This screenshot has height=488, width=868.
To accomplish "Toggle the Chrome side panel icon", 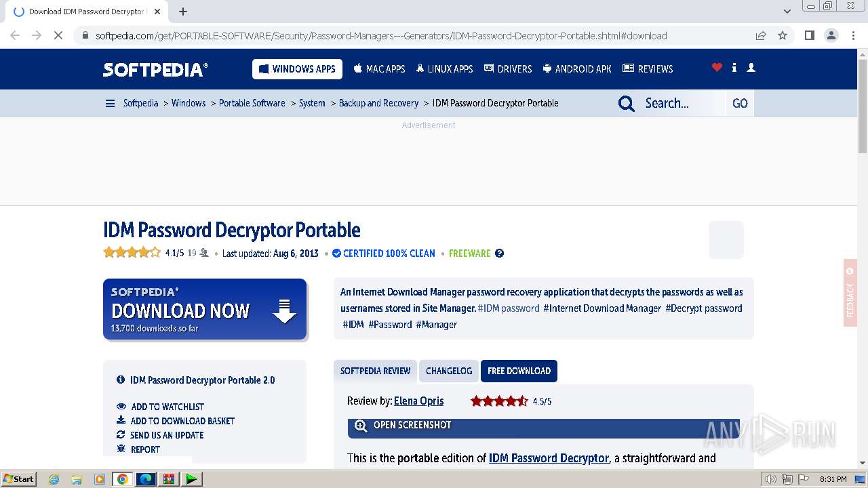I will tap(809, 35).
